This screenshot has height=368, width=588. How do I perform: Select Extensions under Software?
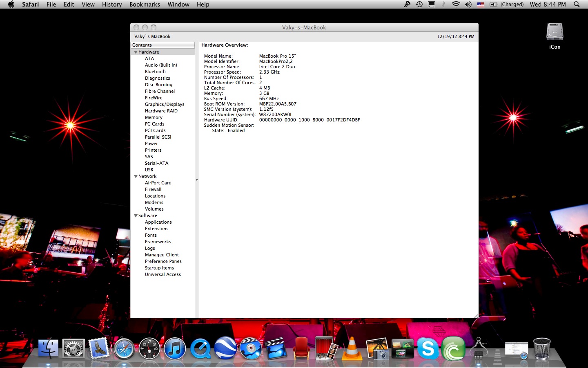[x=156, y=229]
